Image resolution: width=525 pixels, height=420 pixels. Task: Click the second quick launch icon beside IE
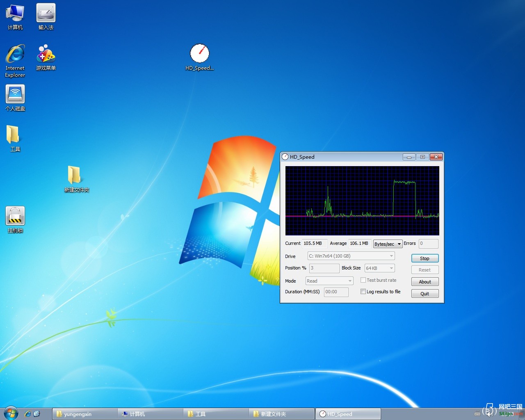(37, 414)
